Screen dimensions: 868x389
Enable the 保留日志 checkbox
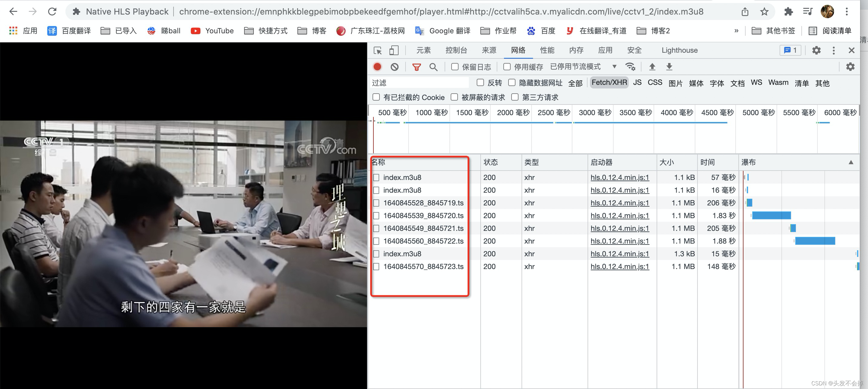[455, 67]
